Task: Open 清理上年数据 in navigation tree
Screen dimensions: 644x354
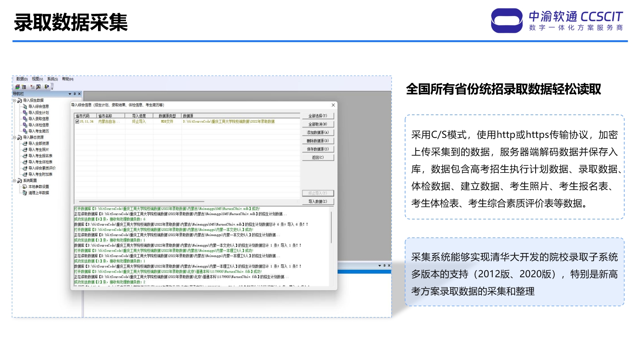Action: tap(39, 193)
